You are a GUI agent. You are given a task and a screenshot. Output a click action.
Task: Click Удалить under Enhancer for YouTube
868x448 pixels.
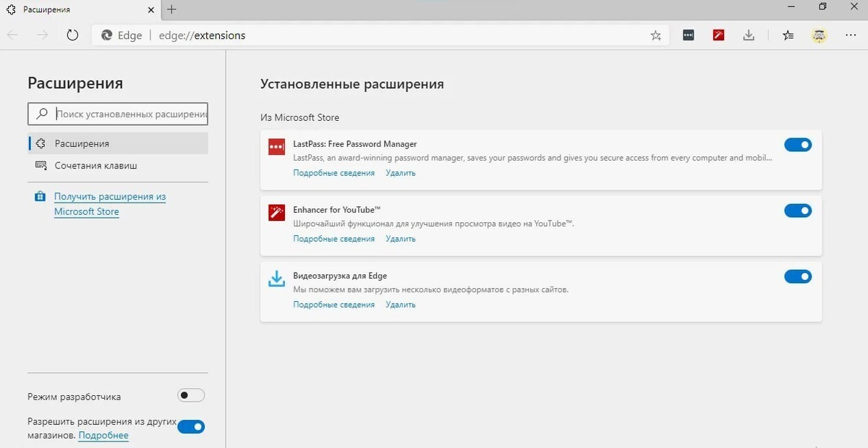tap(400, 239)
